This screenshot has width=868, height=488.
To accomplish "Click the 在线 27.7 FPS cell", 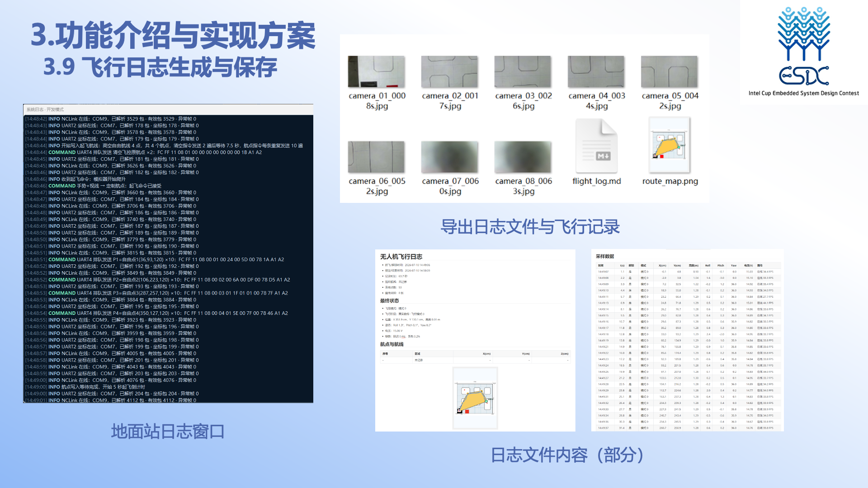I will [x=765, y=297].
